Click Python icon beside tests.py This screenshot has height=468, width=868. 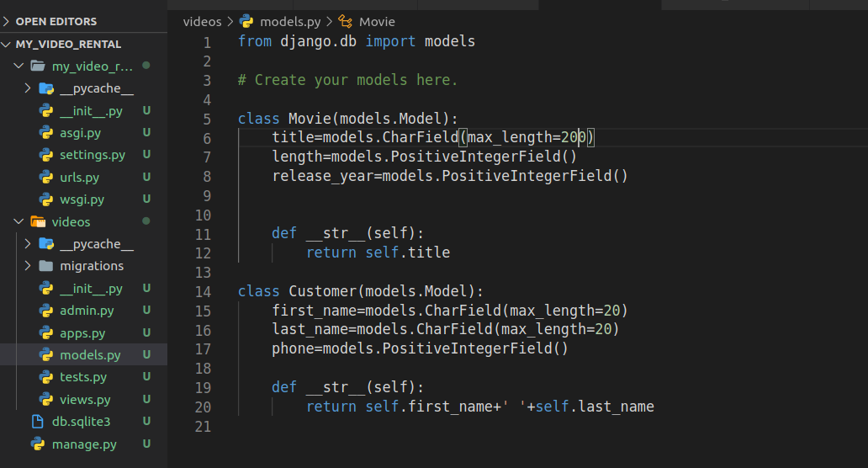[x=46, y=377]
